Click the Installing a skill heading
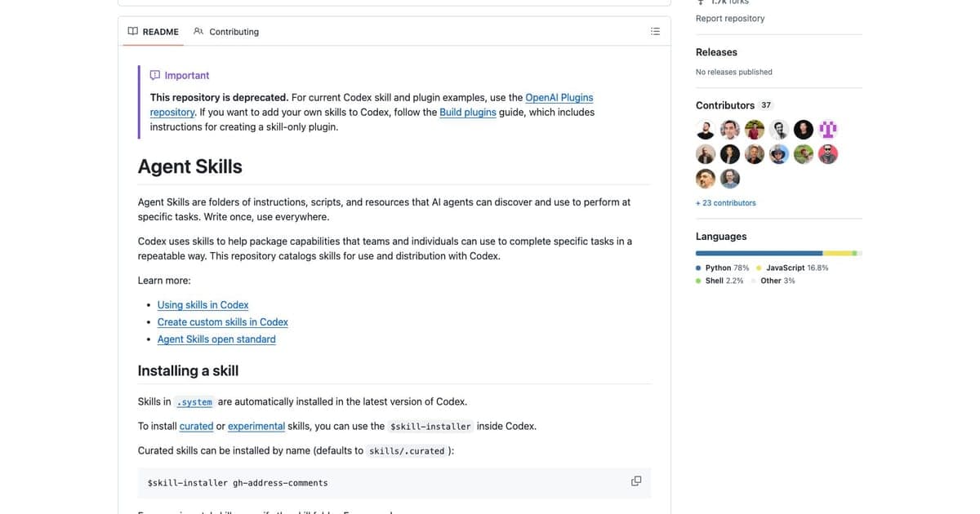This screenshot has height=514, width=980. (188, 370)
